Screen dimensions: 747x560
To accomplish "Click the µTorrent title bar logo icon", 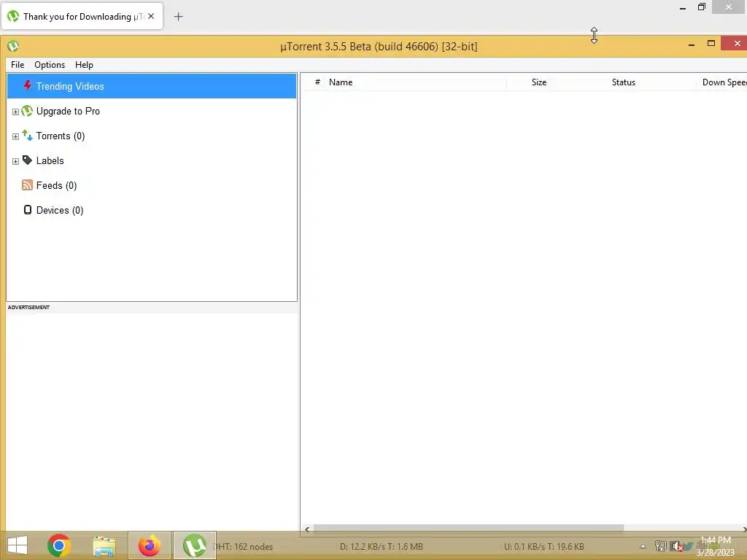I will coord(13,46).
